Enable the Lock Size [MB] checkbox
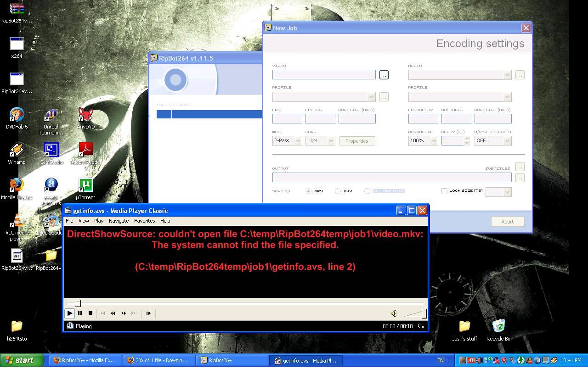The height and width of the screenshot is (369, 588). (x=444, y=191)
